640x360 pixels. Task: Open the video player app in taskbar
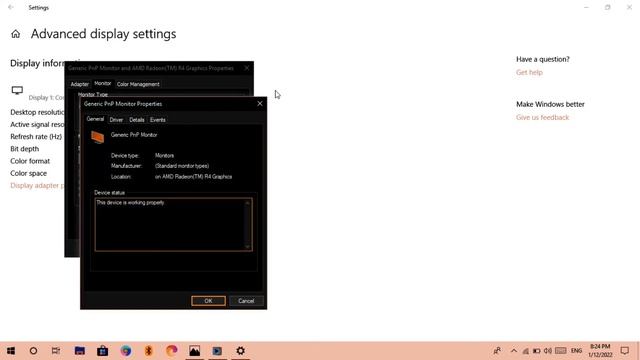pyautogui.click(x=217, y=351)
